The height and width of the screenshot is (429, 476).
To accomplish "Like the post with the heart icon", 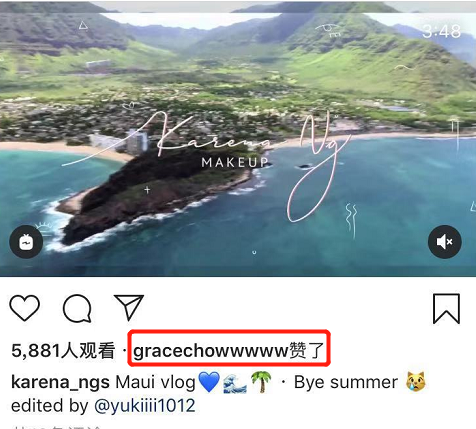I will tap(25, 308).
